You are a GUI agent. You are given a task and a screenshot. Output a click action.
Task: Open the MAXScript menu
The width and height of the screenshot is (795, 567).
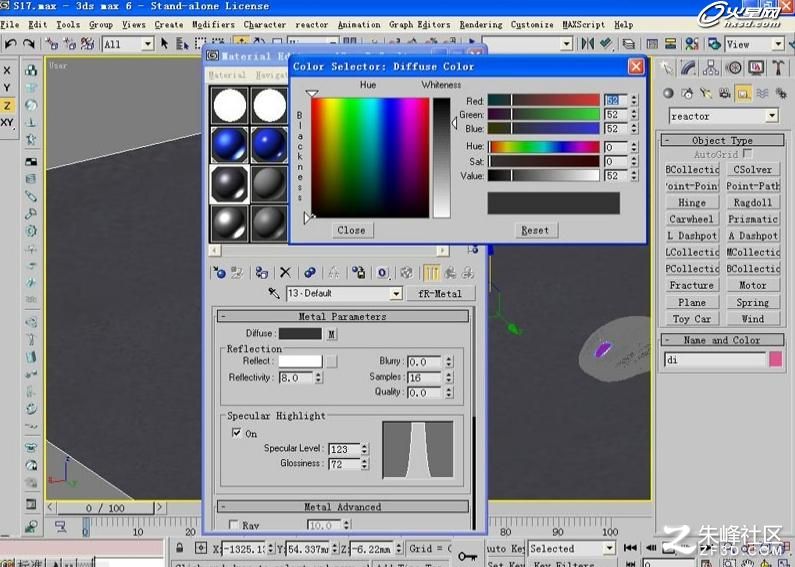click(583, 24)
